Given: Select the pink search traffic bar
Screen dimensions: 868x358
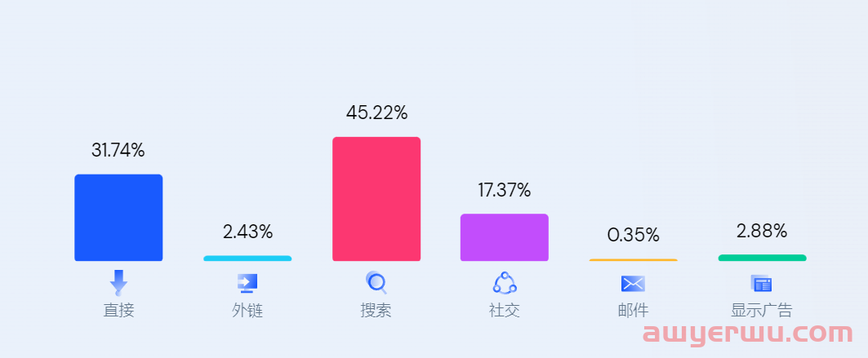Looking at the screenshot, I should [376, 199].
